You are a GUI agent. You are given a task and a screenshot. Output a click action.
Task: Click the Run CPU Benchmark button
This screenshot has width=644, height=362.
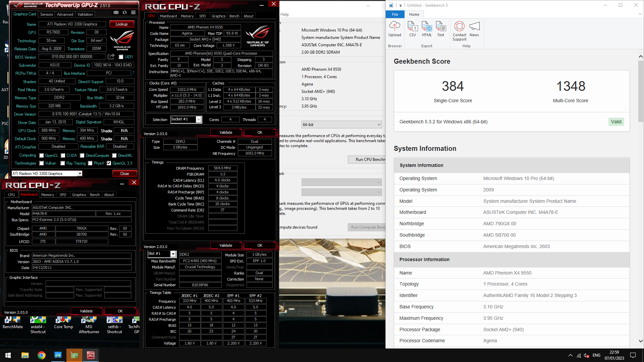(x=366, y=159)
